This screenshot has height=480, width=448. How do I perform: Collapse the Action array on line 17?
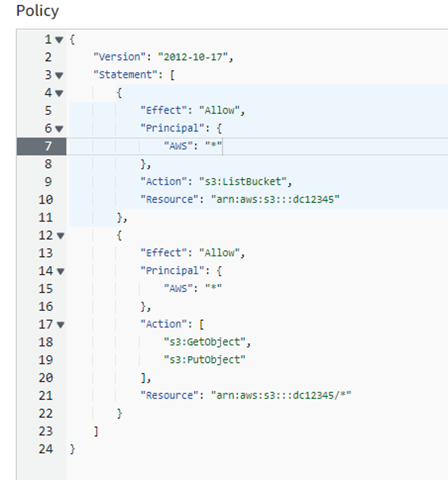click(60, 325)
